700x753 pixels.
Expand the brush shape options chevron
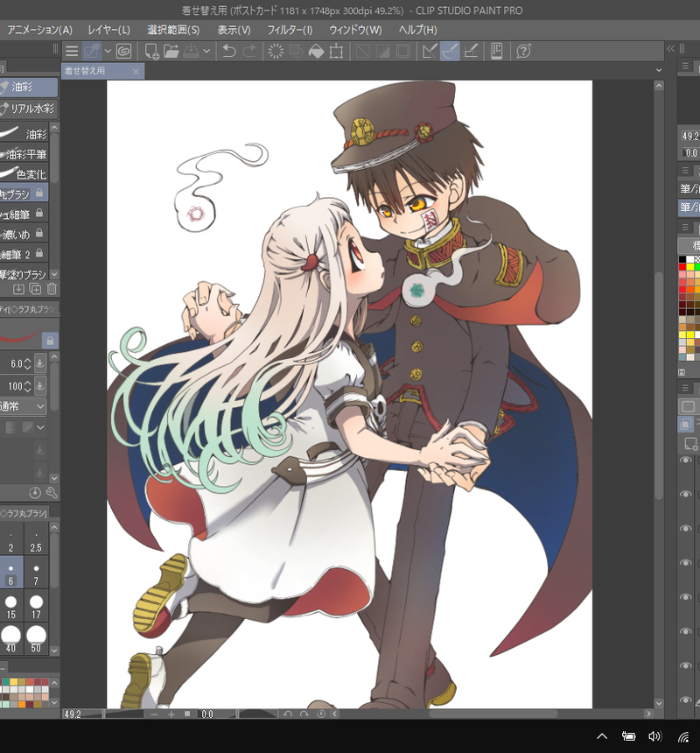tap(41, 427)
